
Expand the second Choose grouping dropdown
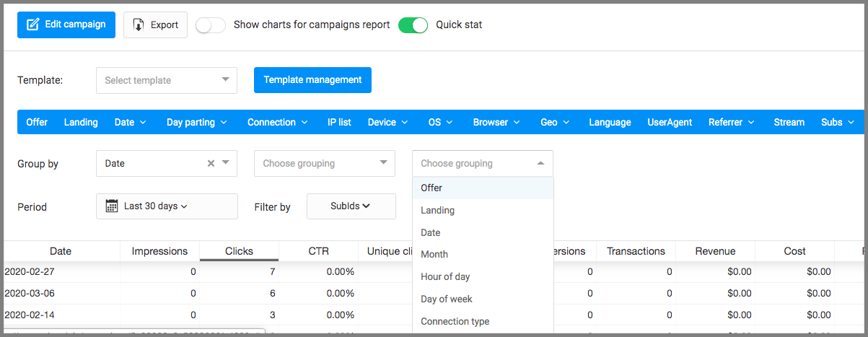click(324, 164)
